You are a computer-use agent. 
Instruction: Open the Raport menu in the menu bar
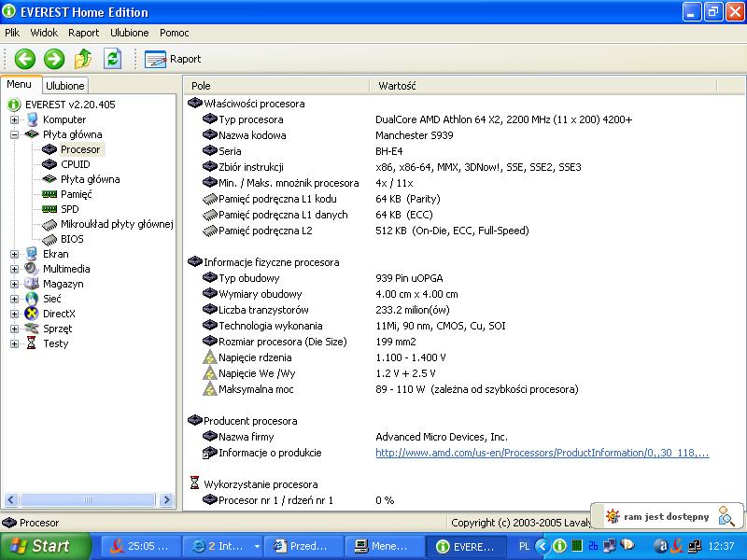[x=83, y=33]
